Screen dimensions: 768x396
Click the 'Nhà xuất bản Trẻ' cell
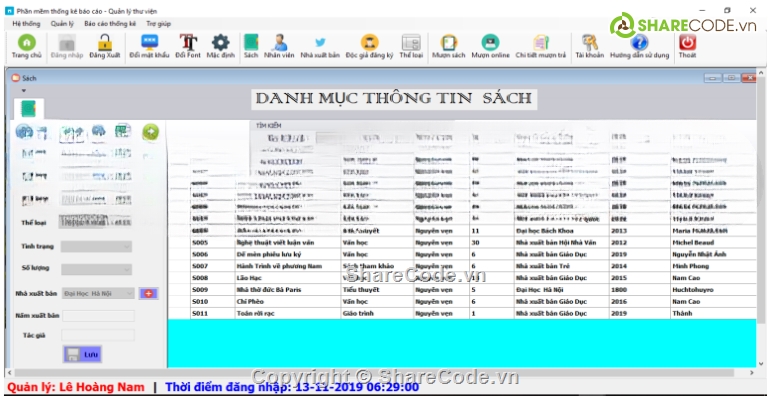point(562,266)
